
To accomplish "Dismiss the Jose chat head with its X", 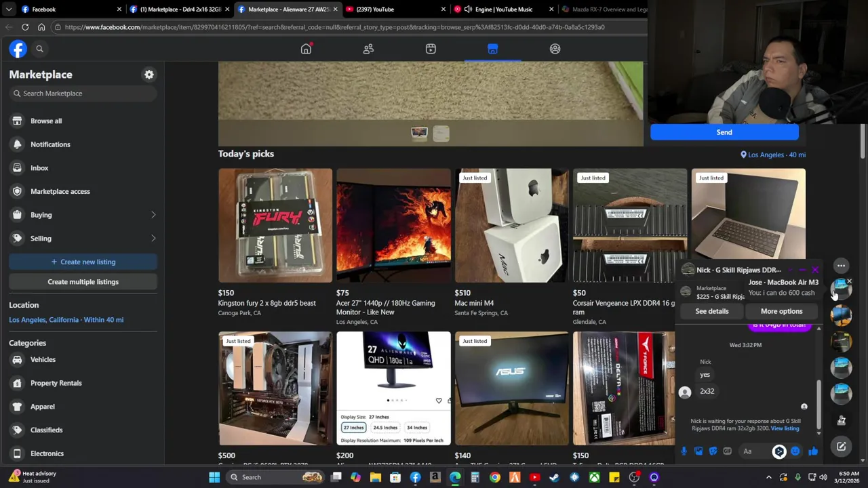I will click(x=849, y=281).
